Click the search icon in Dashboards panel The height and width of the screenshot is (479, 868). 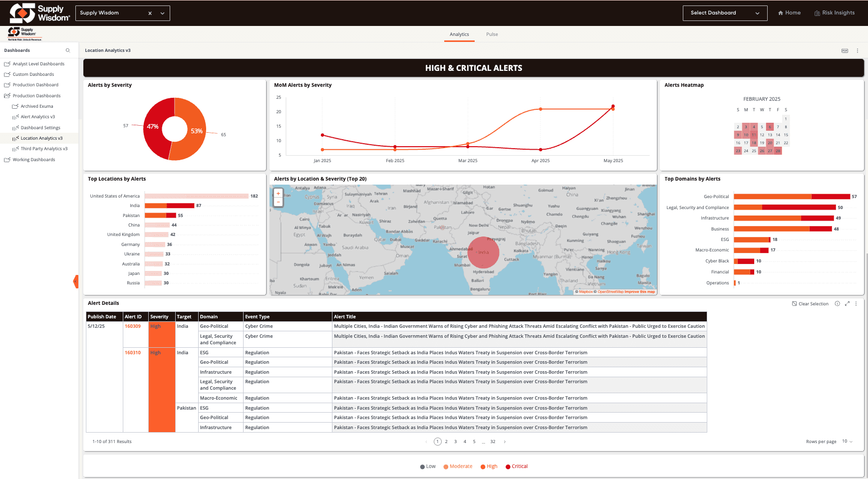click(68, 50)
